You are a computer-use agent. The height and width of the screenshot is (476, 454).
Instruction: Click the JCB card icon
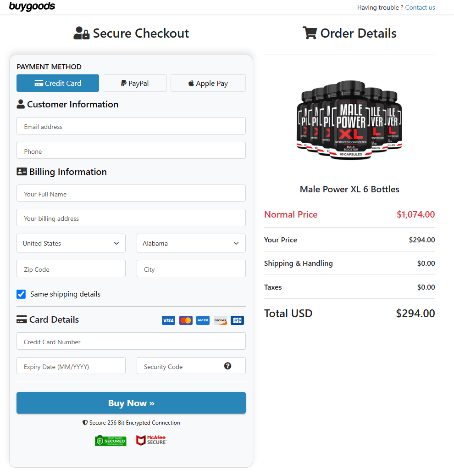237,320
